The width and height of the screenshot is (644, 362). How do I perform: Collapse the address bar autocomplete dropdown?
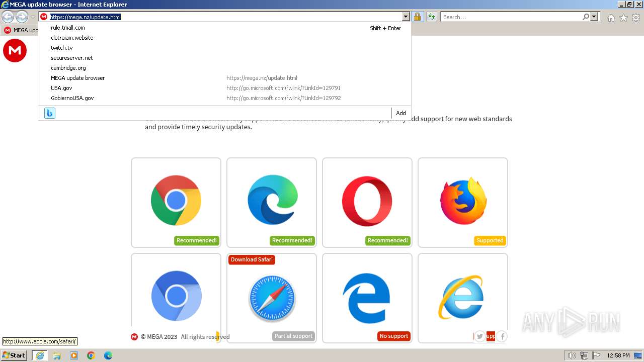pos(406,17)
